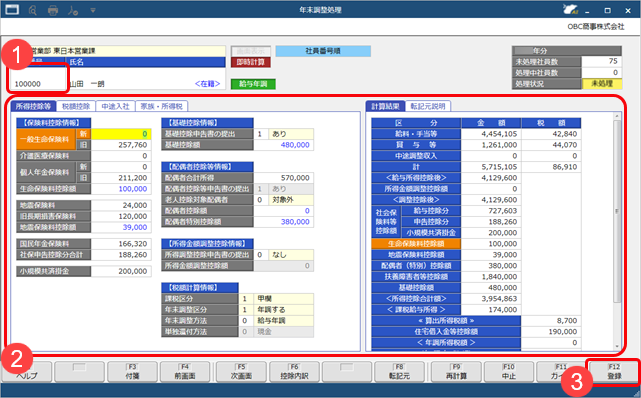Click the old 一般生命保険料 value 257,760
Image resolution: width=641 pixels, height=398 pixels.
[x=121, y=145]
